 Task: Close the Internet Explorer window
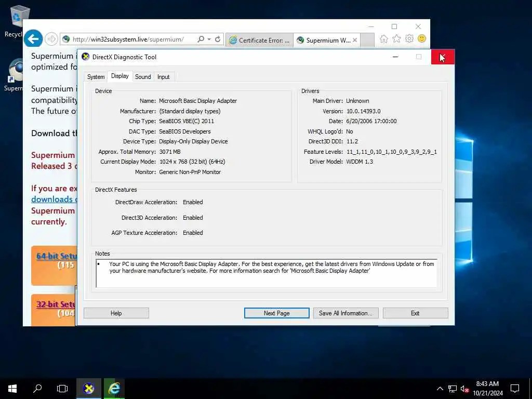click(x=418, y=26)
